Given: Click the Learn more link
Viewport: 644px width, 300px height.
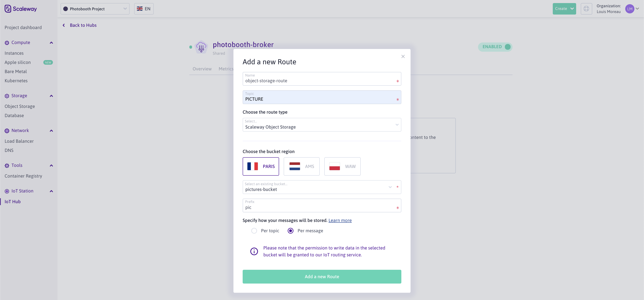Looking at the screenshot, I should (340, 220).
